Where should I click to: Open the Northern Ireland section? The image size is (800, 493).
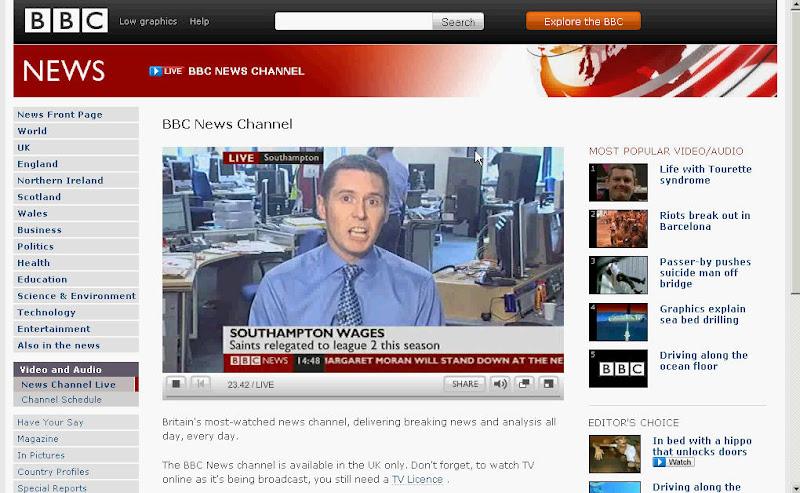tap(76, 181)
